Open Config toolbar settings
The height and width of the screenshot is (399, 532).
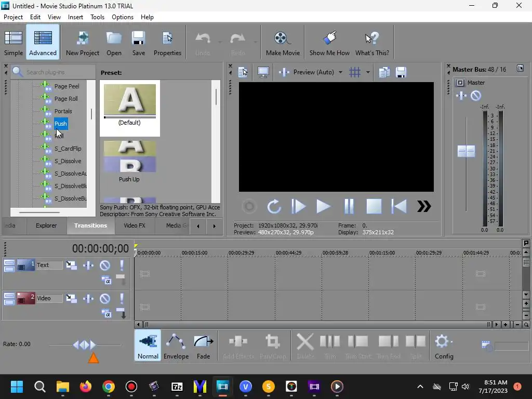tap(444, 345)
